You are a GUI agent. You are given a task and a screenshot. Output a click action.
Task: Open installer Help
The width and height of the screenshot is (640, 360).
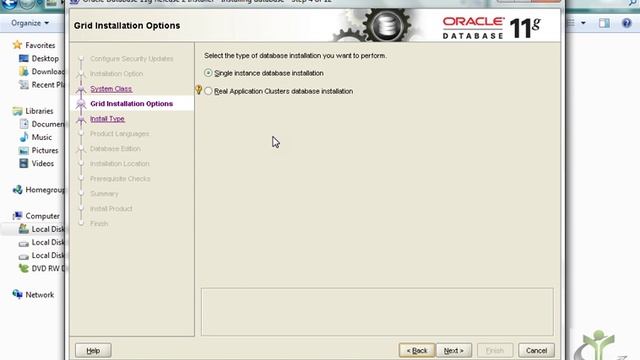click(93, 350)
